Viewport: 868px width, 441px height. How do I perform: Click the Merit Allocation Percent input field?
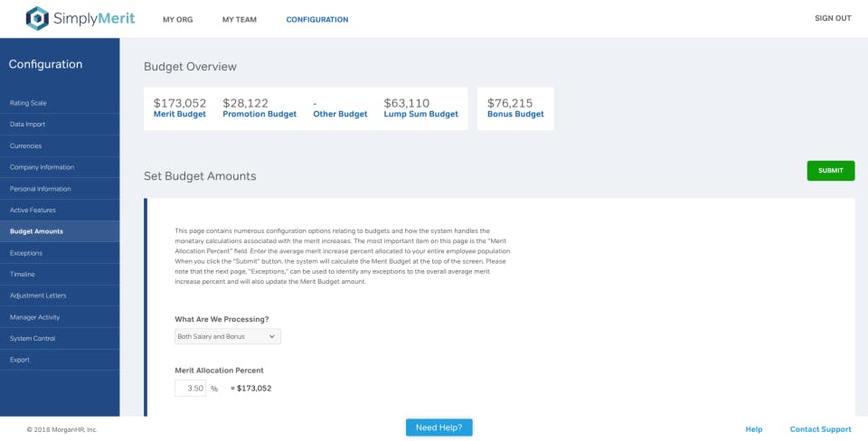pyautogui.click(x=191, y=389)
